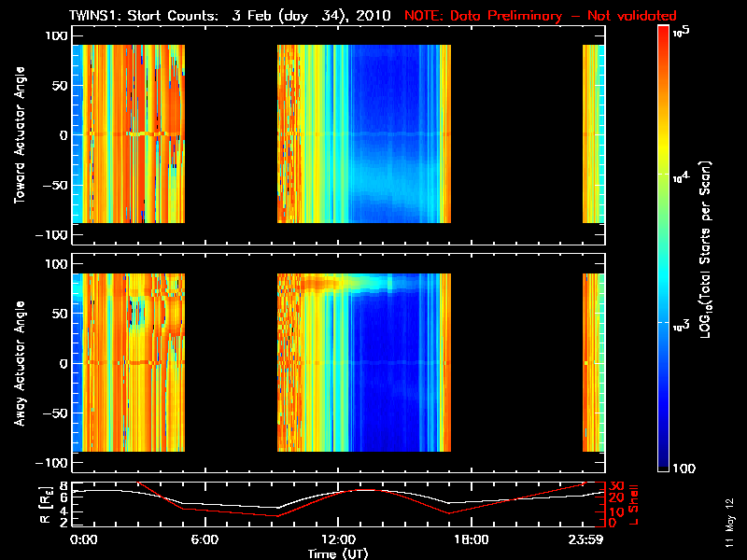747x560 pixels.
Task: Click the 2 tick on the R axis
Action: point(64,522)
